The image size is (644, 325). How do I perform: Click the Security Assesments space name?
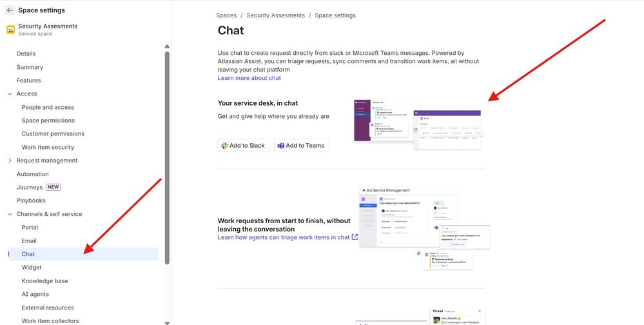point(48,26)
